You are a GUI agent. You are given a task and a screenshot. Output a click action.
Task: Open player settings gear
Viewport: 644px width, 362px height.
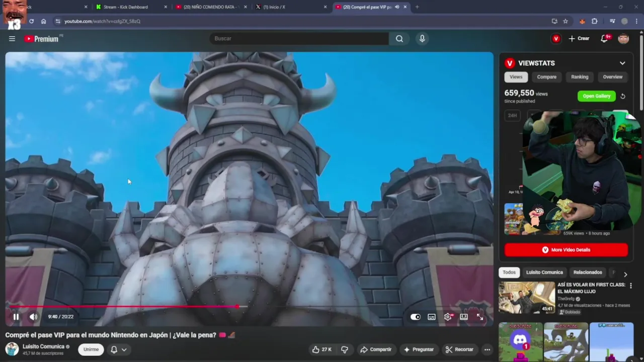coord(448,317)
